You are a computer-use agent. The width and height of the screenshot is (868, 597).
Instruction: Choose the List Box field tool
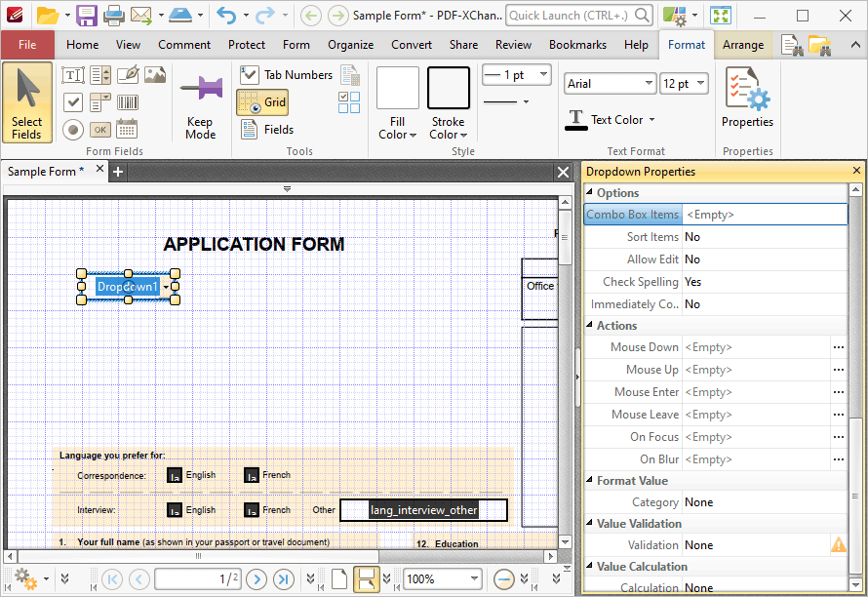[x=100, y=75]
